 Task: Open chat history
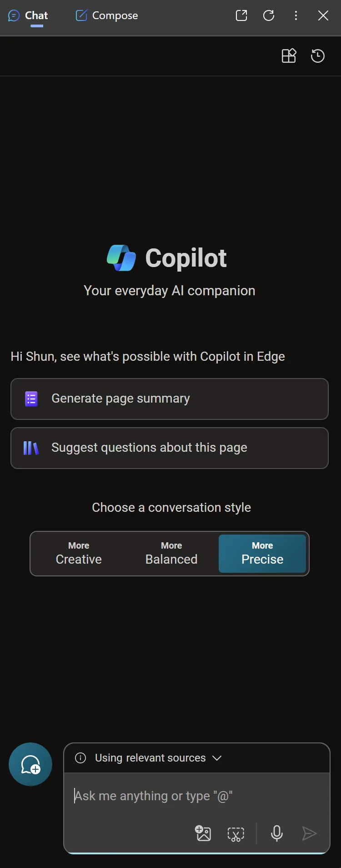[317, 56]
